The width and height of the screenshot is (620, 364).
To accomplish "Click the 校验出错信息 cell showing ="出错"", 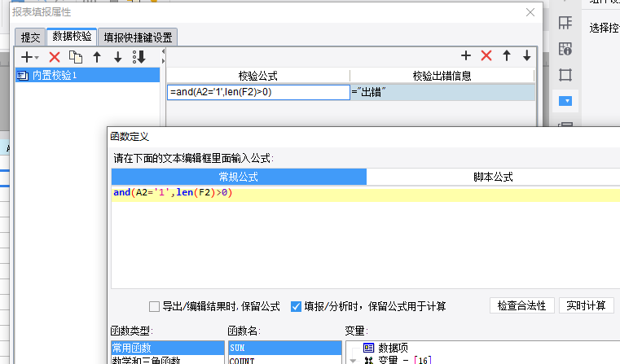I will coord(442,92).
